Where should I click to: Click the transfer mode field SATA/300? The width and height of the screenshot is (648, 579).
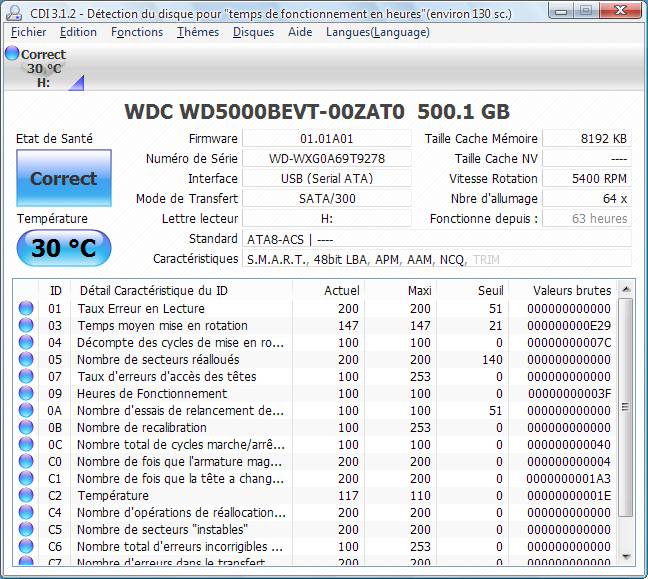point(326,198)
